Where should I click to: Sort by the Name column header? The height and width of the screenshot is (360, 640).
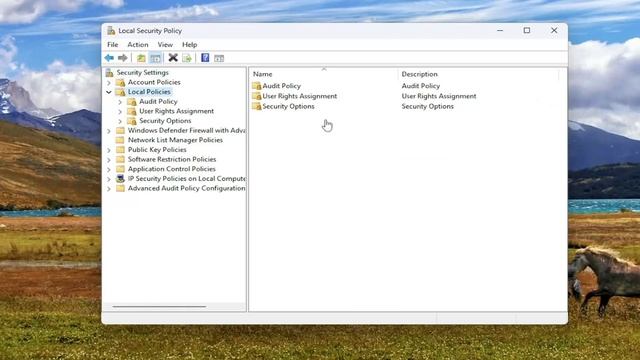click(x=324, y=74)
